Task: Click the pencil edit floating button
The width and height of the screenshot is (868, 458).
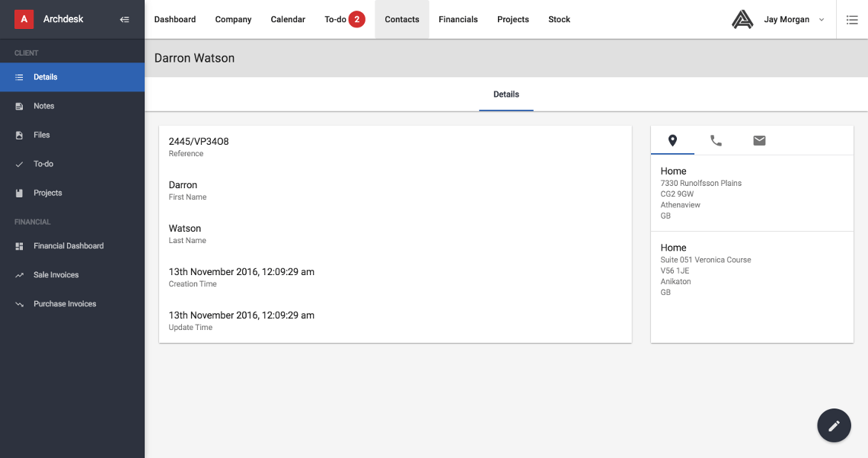Action: [x=834, y=425]
